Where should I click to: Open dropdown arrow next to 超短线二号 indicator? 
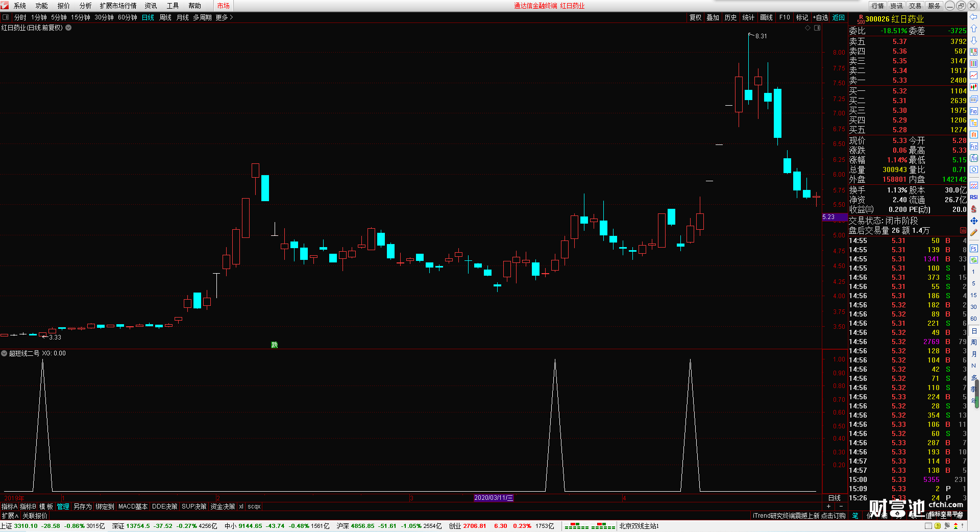[x=4, y=353]
